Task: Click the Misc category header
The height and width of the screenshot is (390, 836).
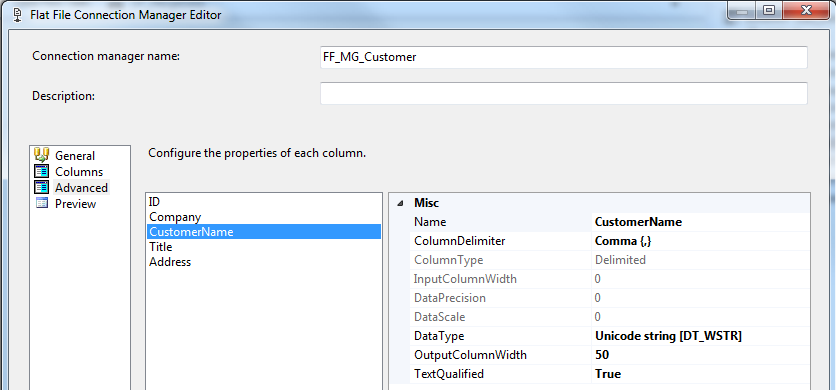Action: click(427, 203)
